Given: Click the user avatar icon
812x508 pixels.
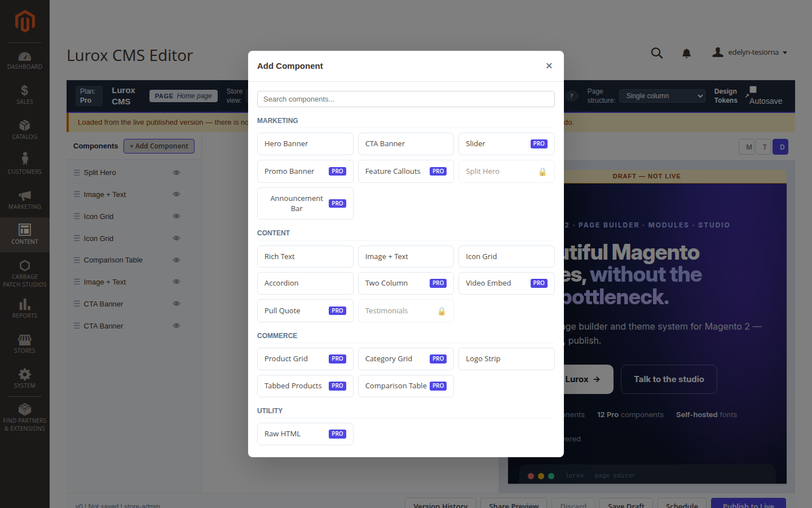Looking at the screenshot, I should [718, 52].
